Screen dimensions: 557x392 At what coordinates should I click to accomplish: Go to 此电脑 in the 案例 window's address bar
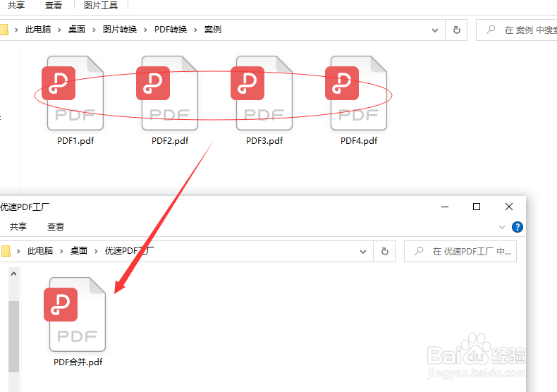point(38,30)
